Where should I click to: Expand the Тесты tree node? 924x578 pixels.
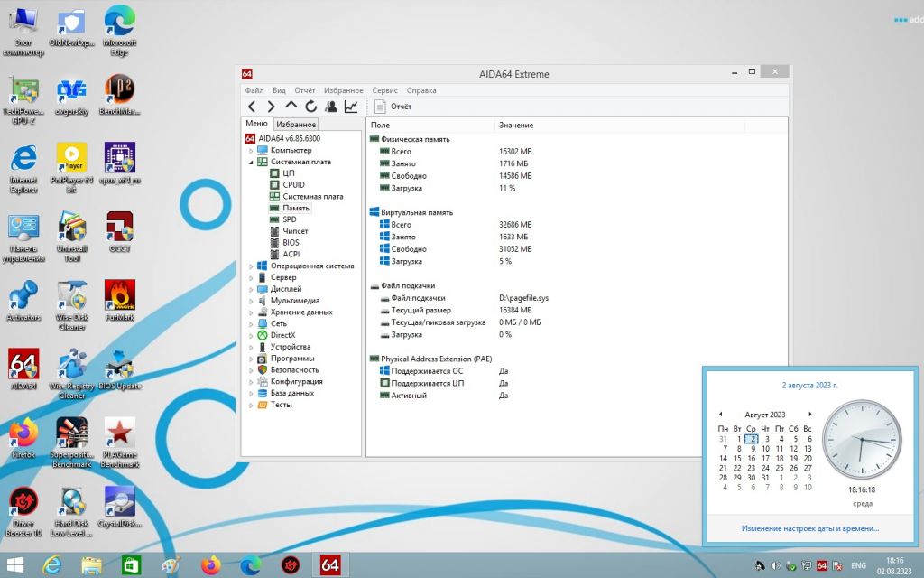(x=251, y=405)
